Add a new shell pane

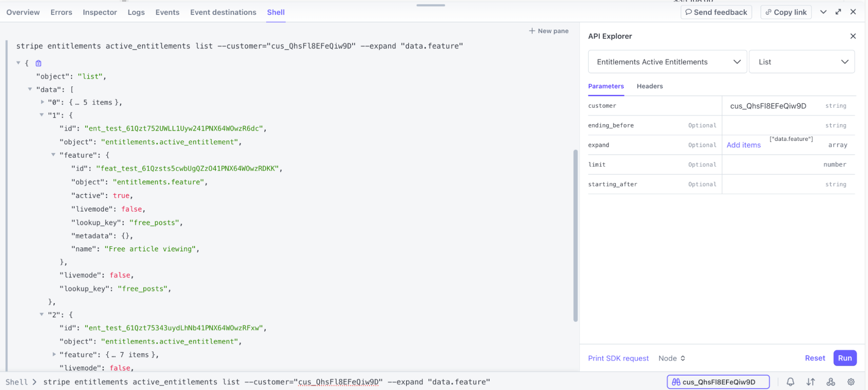pyautogui.click(x=548, y=31)
